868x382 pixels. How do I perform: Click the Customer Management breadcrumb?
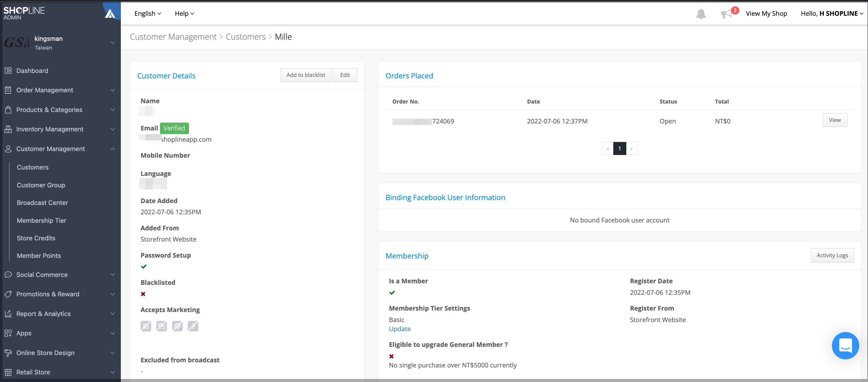click(173, 37)
